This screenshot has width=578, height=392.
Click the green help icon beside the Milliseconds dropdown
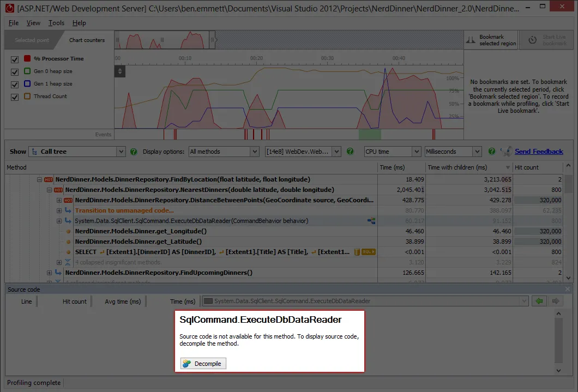[492, 152]
